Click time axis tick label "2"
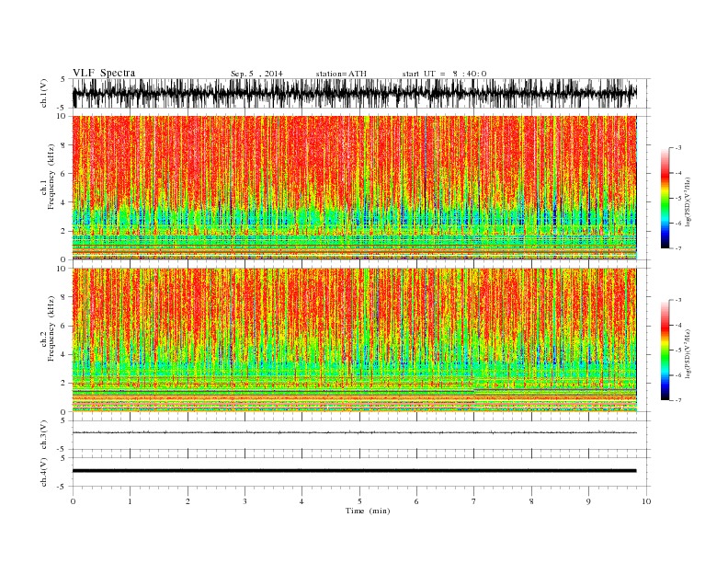Image resolution: width=728 pixels, height=563 pixels. point(188,501)
